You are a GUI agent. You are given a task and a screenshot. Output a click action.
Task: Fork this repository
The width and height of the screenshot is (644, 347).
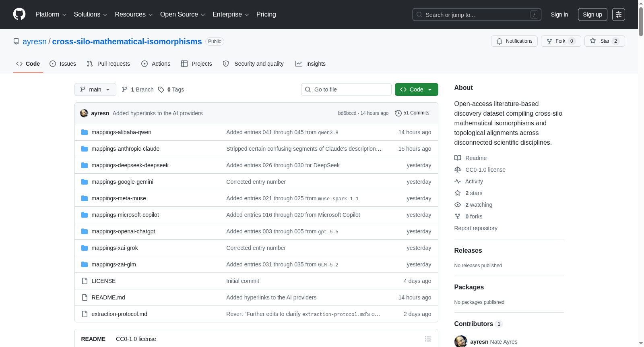point(561,41)
